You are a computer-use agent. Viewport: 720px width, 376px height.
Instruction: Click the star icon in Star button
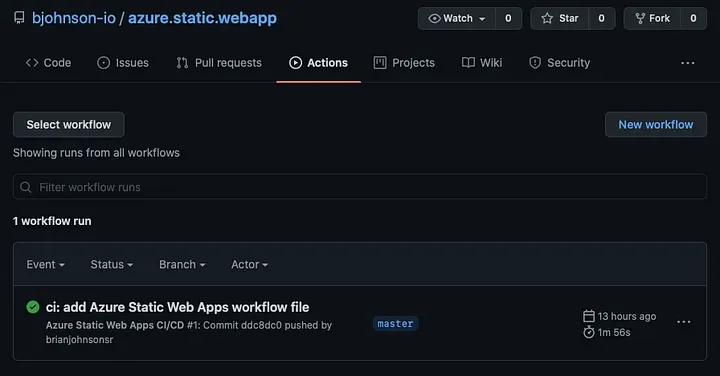coord(547,18)
